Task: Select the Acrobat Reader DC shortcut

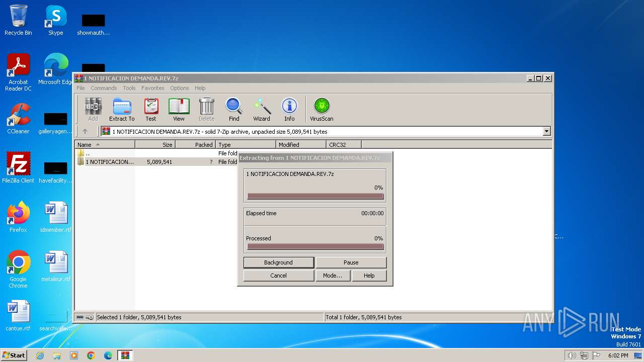Action: (x=18, y=72)
